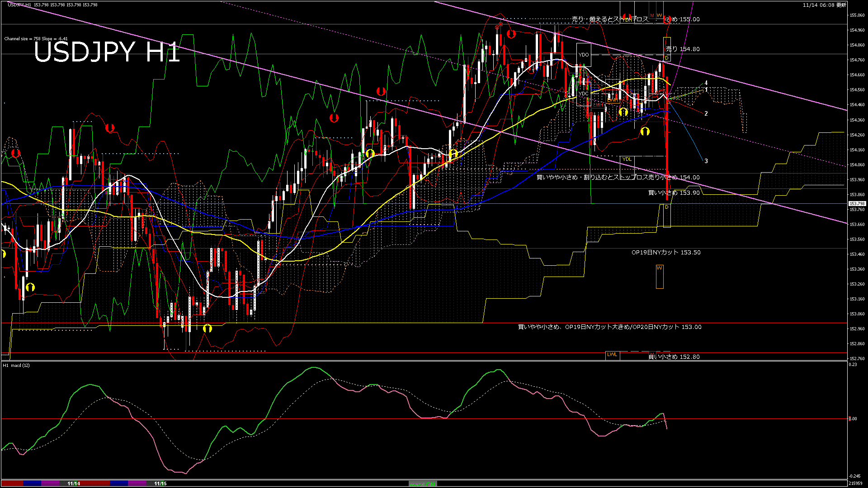
Task: Select the red sell arrow under the 155.00 line
Action: pos(667,20)
